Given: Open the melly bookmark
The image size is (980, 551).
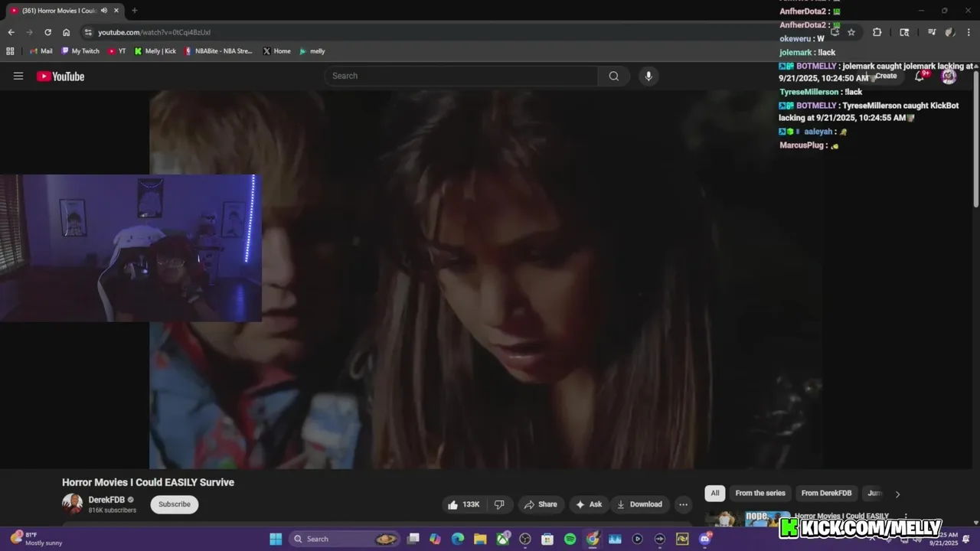Looking at the screenshot, I should [312, 51].
